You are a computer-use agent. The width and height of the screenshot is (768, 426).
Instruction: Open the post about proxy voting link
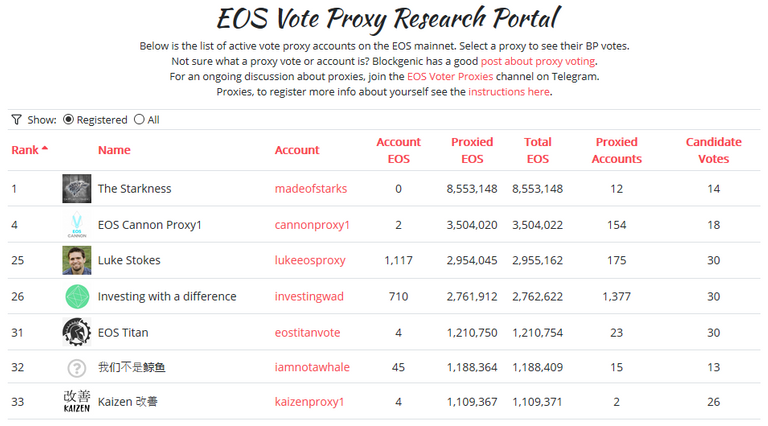pyautogui.click(x=538, y=62)
